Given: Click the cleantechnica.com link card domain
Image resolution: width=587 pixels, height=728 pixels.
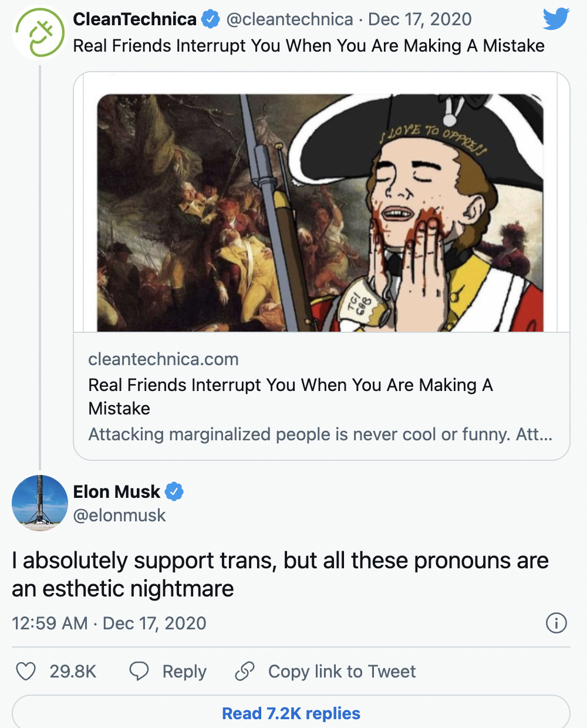Looking at the screenshot, I should tap(163, 359).
